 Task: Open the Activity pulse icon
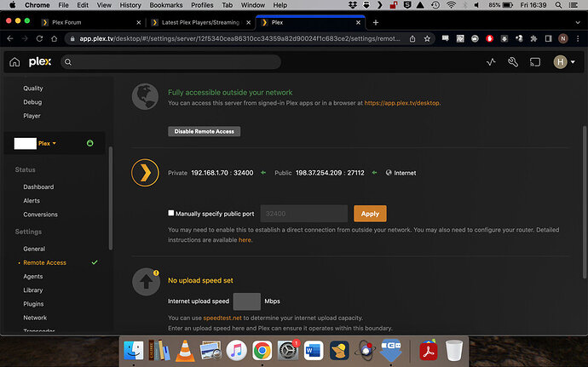click(x=491, y=62)
